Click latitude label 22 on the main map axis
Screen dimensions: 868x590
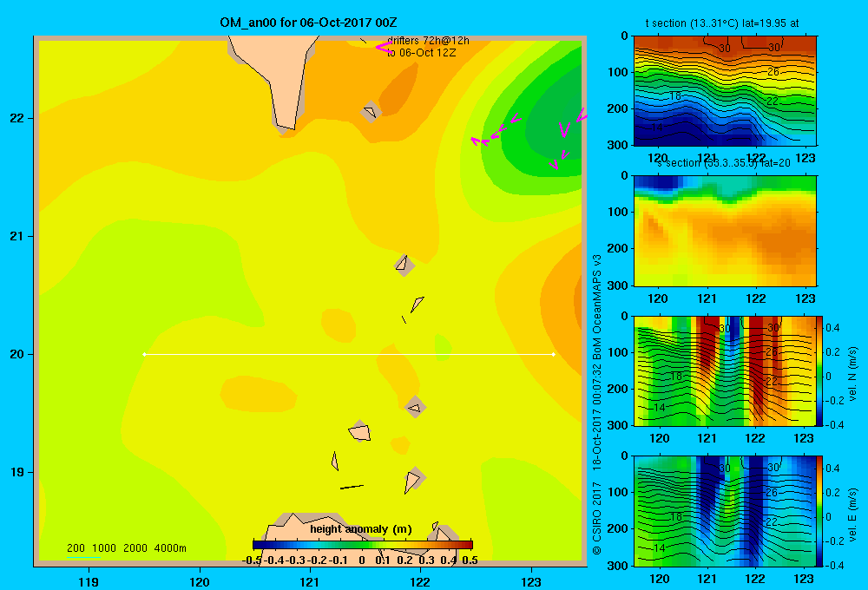point(16,119)
